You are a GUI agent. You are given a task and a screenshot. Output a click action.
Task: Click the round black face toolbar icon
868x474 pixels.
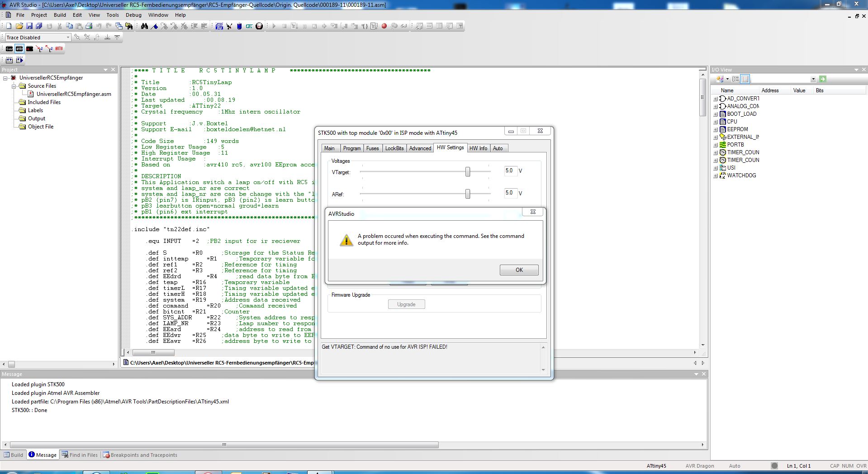pos(259,26)
